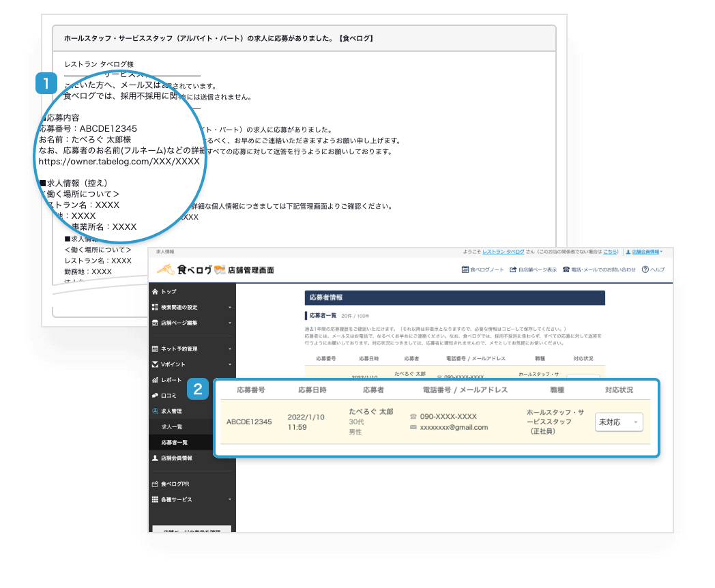Viewport: 715px width, 588px height.
Task: Open https://owner.tabelog.com/XXX/XXXX URL in email
Action: pos(119,162)
